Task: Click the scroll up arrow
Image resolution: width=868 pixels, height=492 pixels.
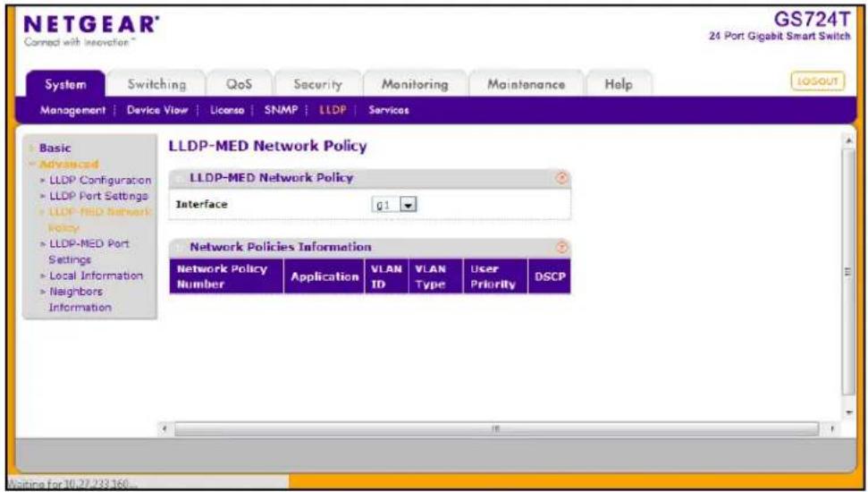Action: 849,140
